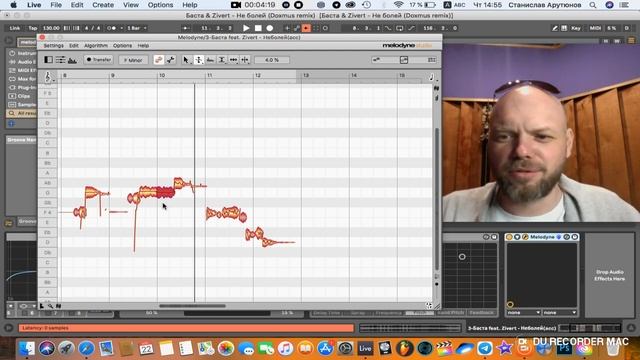Viewport: 640px width, 360px height.
Task: Toggle MIDI map mode in Ableton
Action: [x=595, y=28]
